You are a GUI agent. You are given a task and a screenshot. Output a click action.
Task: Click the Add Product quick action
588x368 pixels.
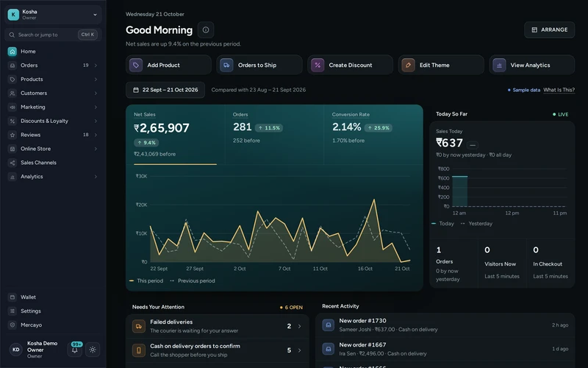(168, 65)
